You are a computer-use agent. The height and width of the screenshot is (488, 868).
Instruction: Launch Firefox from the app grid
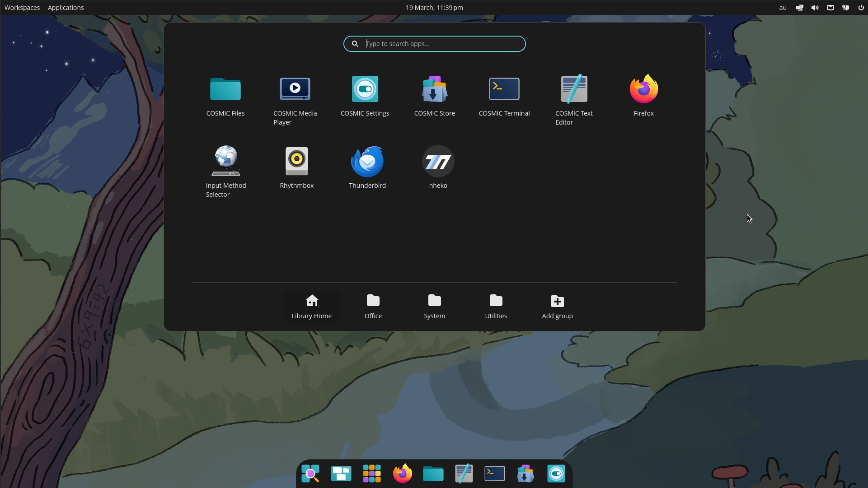(x=643, y=89)
